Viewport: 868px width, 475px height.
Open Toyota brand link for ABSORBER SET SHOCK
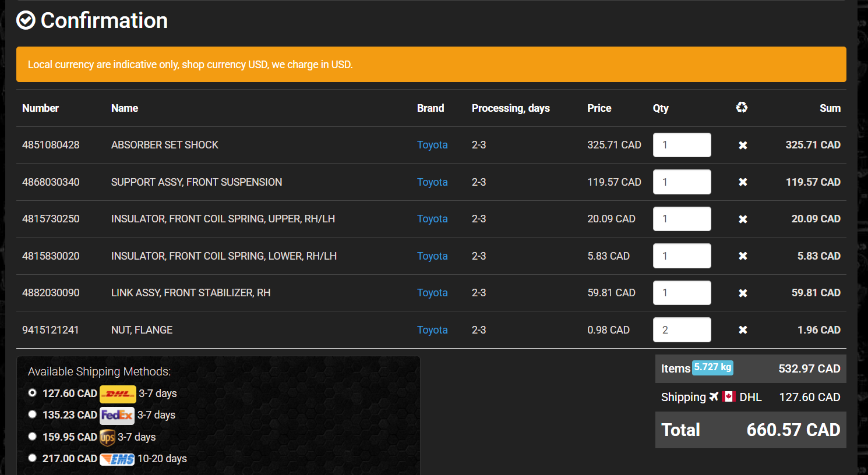432,145
